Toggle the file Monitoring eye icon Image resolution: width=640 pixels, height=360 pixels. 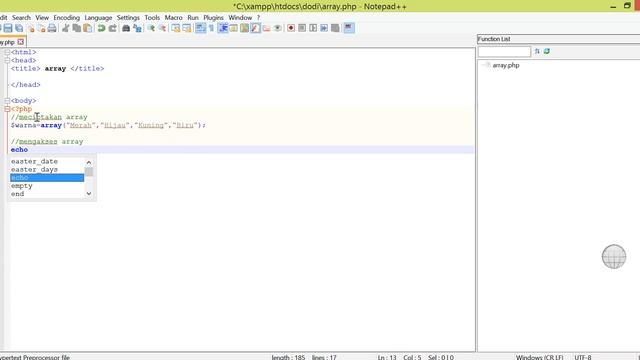(278, 28)
